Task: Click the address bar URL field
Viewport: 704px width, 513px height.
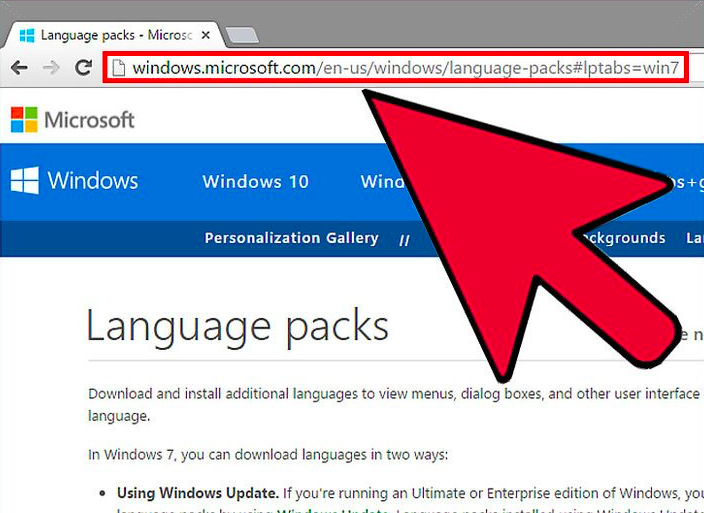Action: click(x=395, y=68)
